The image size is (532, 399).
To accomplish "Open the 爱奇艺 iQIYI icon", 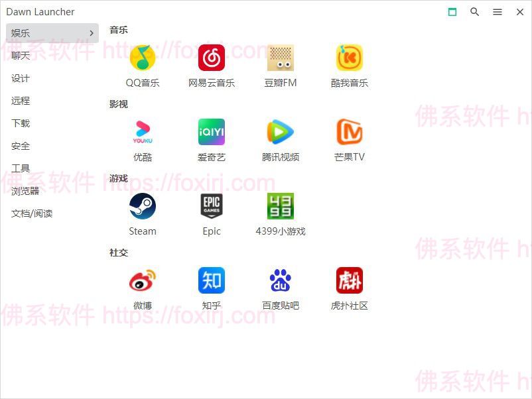I will [212, 133].
